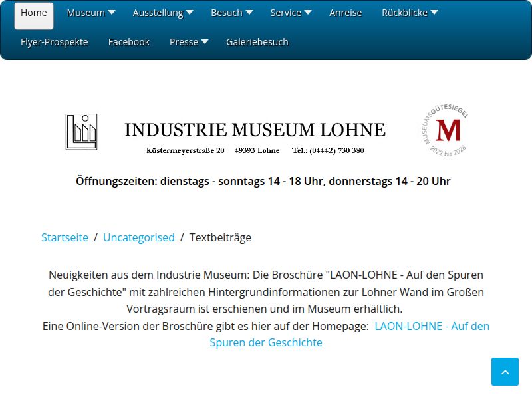
Task: Follow the Uncategorised breadcrumb link
Action: 139,237
